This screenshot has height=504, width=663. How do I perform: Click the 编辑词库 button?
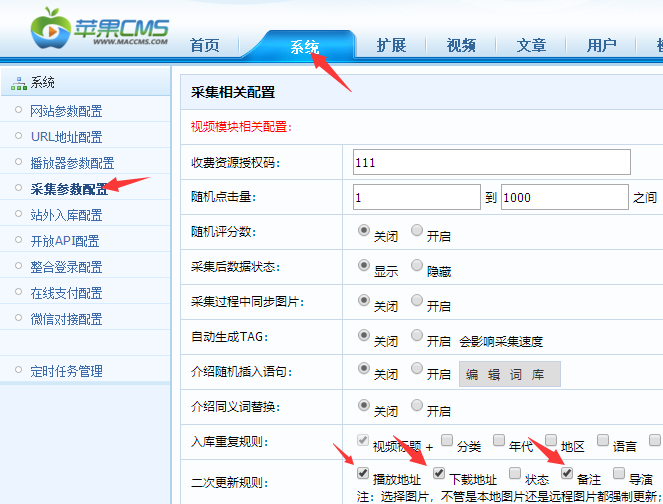point(510,374)
